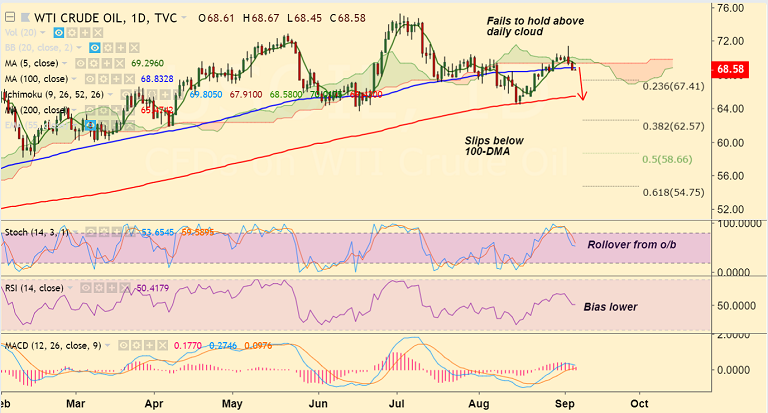The width and height of the screenshot is (768, 413).
Task: Click the Oct label on time axis
Action: (x=639, y=404)
